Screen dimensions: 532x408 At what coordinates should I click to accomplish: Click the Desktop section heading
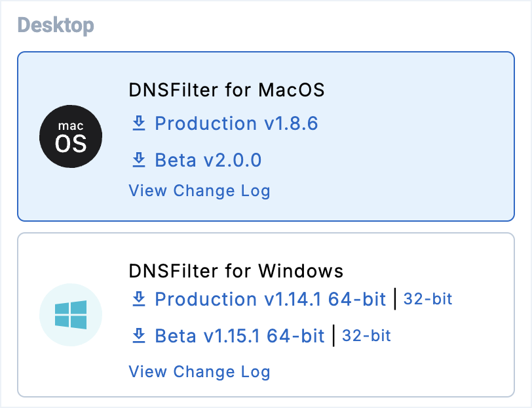pos(56,26)
